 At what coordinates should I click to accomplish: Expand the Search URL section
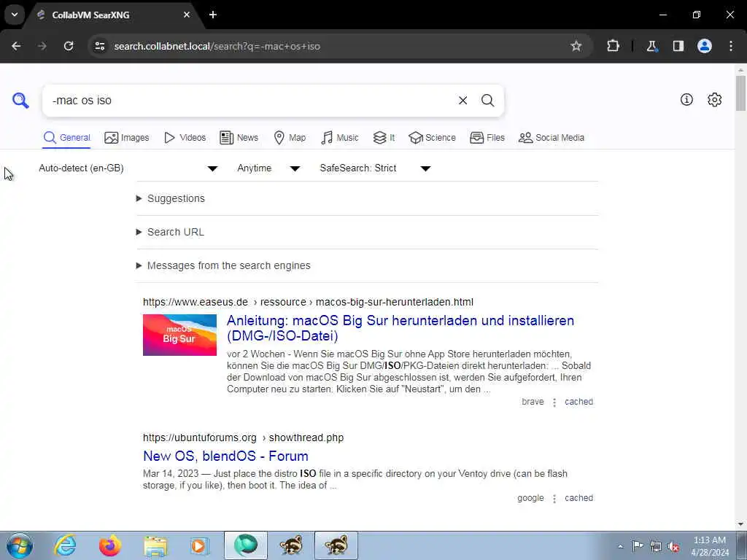[x=170, y=232]
